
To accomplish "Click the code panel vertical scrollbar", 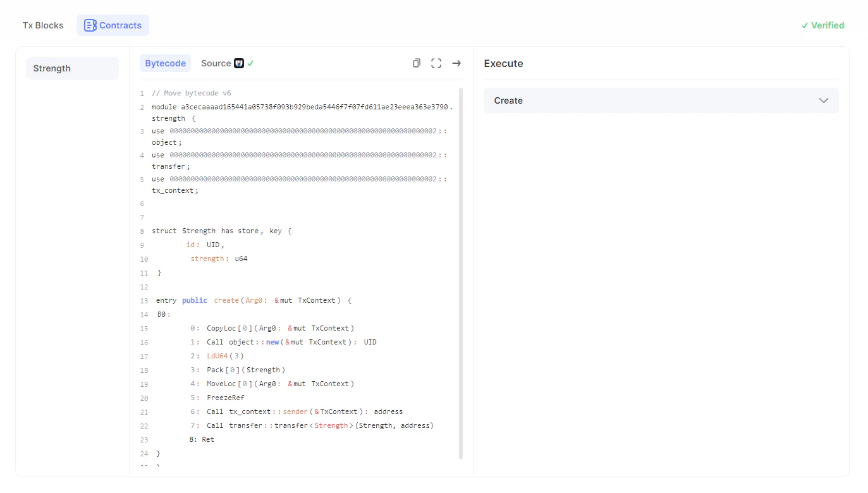I will point(461,273).
